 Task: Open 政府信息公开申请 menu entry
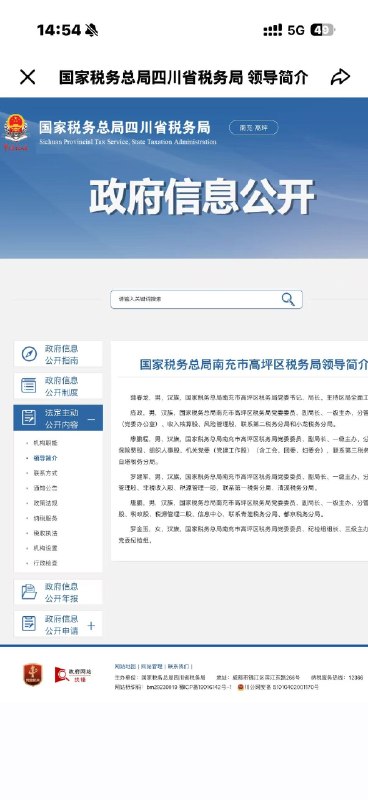coord(58,623)
